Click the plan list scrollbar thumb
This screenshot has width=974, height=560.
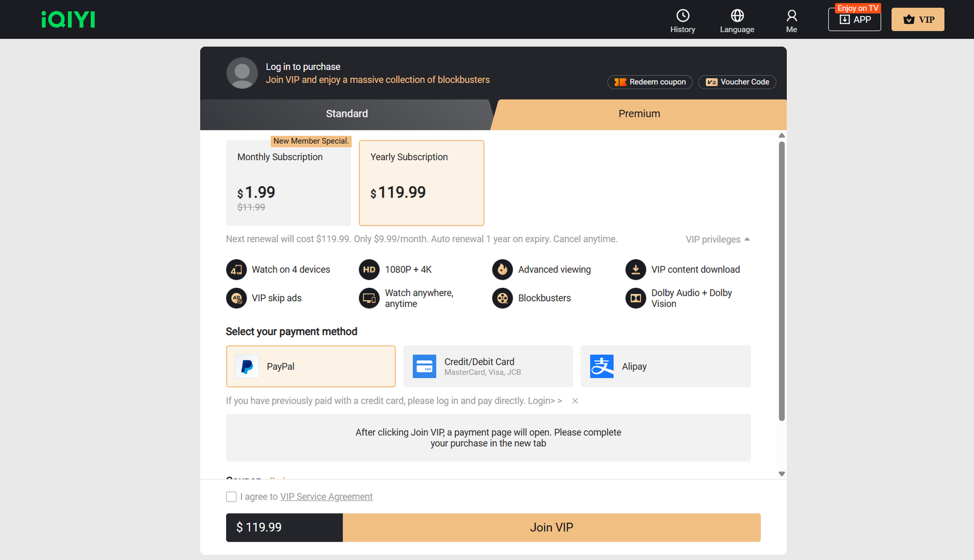click(x=781, y=281)
